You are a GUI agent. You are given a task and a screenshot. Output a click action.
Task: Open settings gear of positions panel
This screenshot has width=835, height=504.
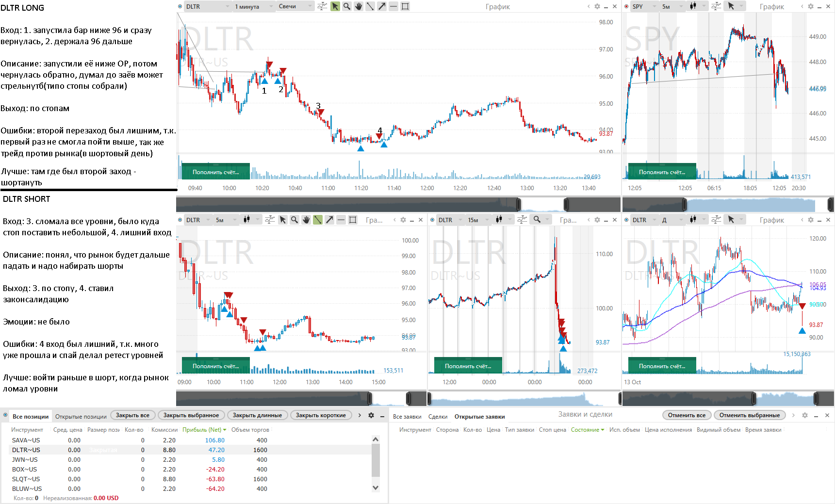(x=371, y=415)
